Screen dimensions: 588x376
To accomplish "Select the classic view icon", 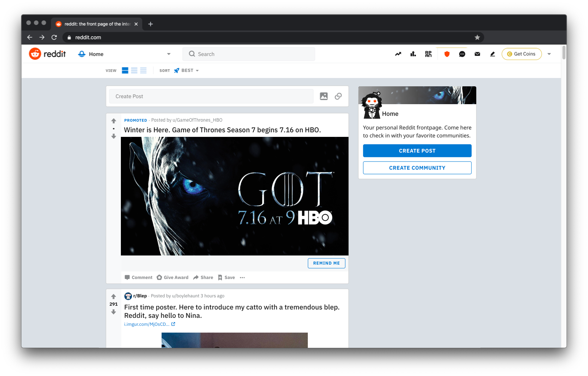I will click(134, 70).
